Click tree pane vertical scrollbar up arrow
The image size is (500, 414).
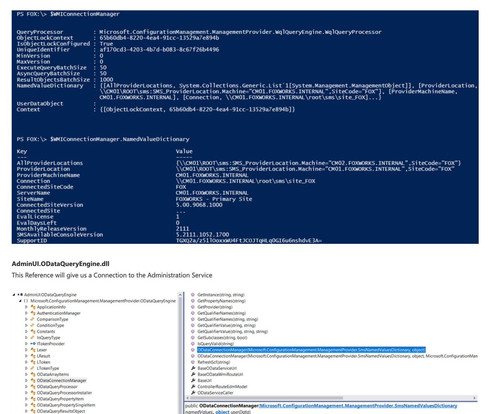click(x=180, y=295)
